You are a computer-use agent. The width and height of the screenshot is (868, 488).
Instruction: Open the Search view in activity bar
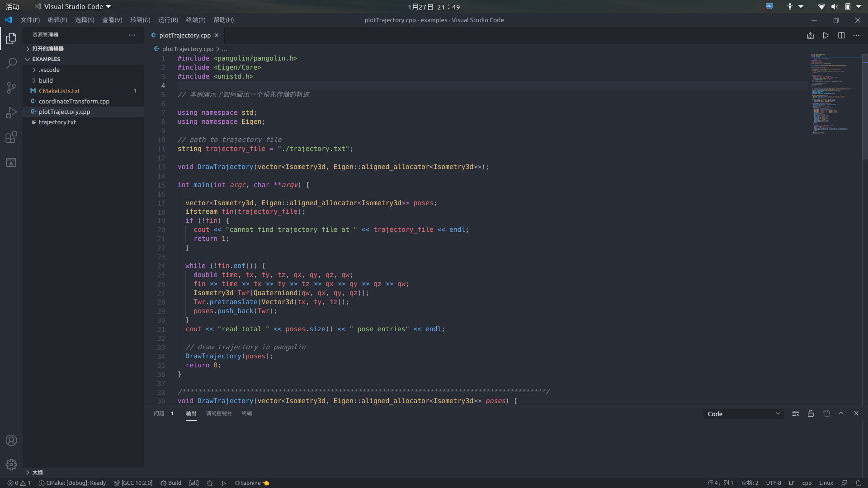11,63
